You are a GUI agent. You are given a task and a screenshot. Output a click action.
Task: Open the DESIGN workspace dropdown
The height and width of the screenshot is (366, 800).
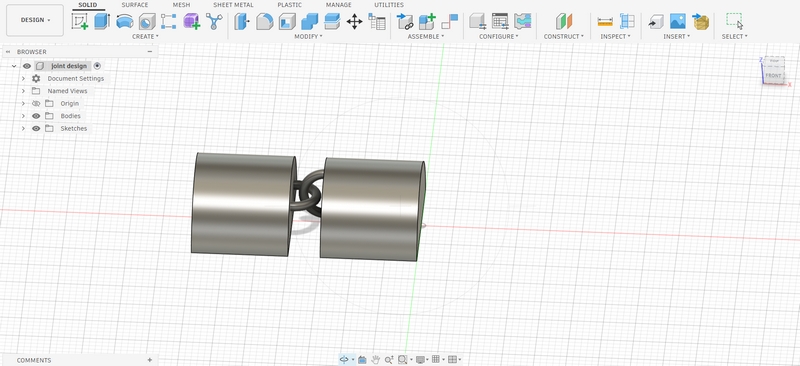35,20
